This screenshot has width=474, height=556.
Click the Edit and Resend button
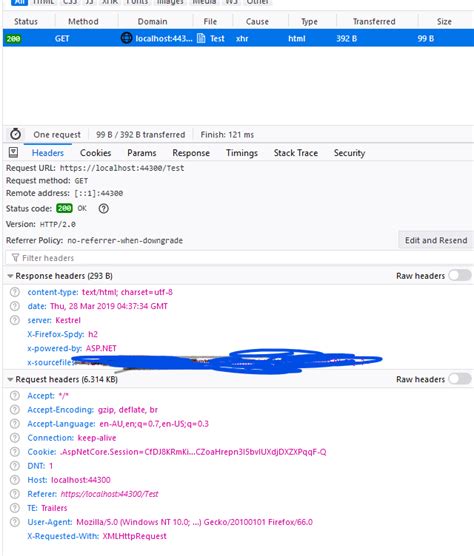click(436, 240)
